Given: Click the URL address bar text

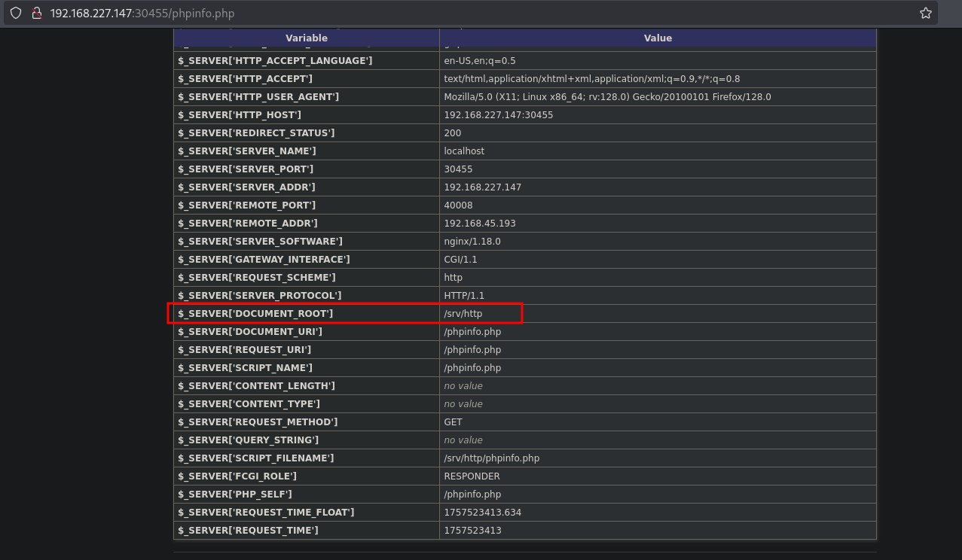Looking at the screenshot, I should (136, 14).
